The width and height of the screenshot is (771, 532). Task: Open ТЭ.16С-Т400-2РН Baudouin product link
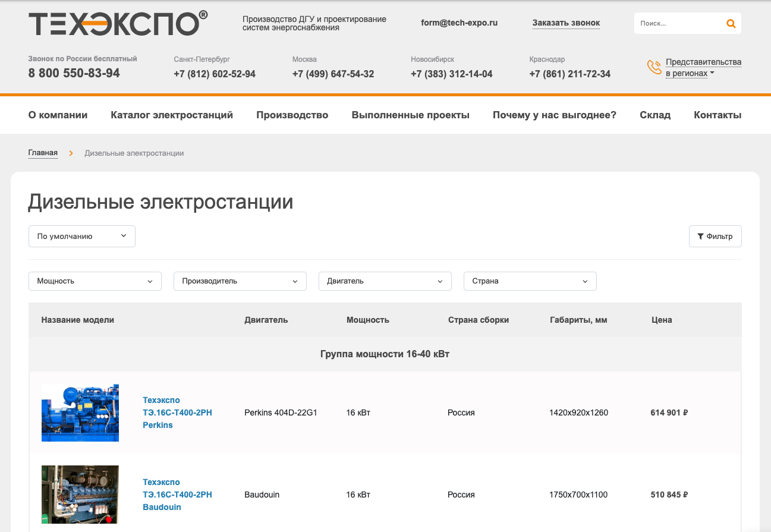click(177, 495)
